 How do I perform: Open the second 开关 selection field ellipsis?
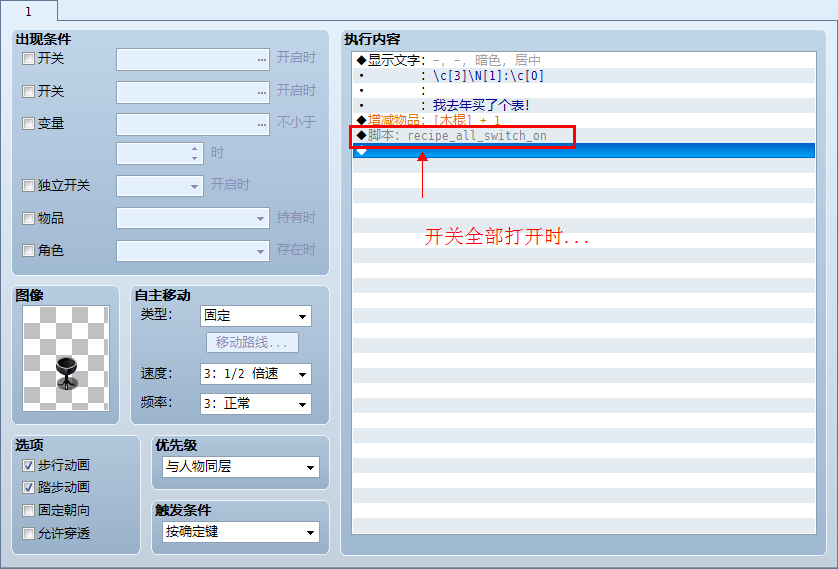261,92
